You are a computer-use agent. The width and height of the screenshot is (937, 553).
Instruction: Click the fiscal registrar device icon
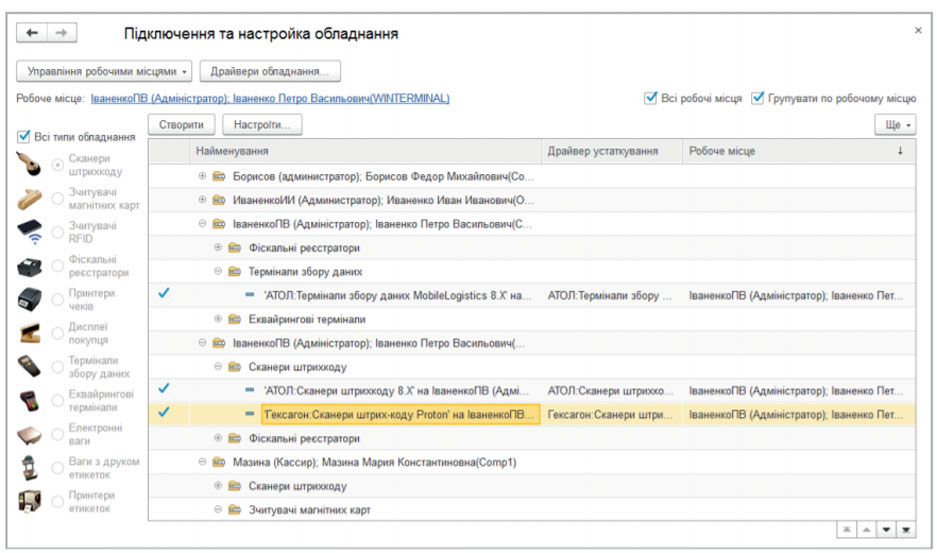(29, 266)
